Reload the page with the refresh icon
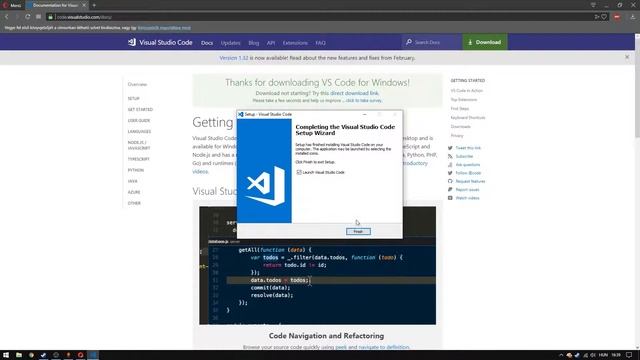The height and width of the screenshot is (360, 640). point(27,17)
